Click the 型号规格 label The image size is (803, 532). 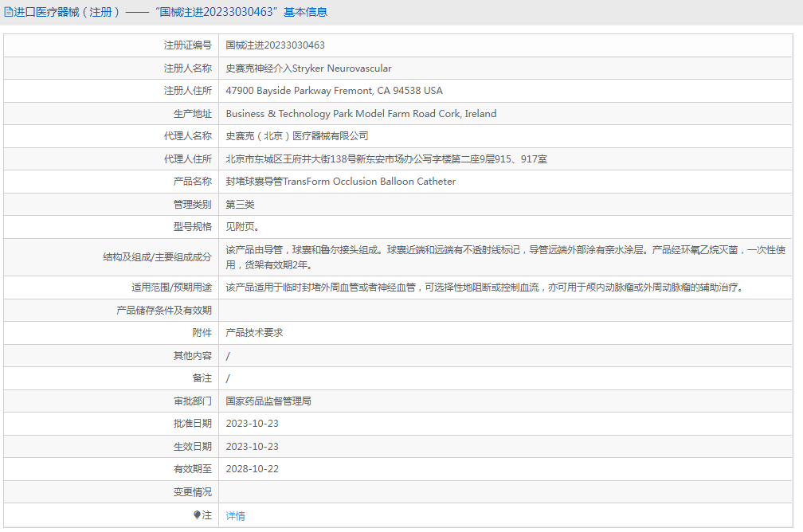[x=192, y=226]
